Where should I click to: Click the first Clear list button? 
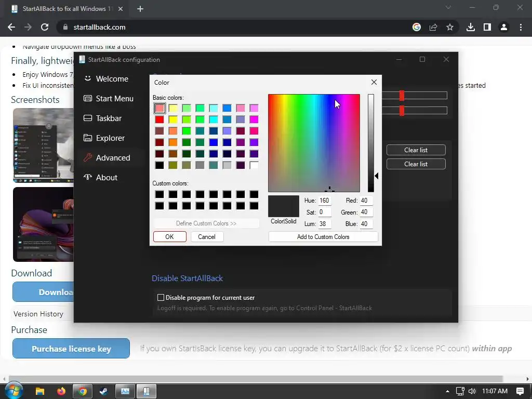click(416, 150)
